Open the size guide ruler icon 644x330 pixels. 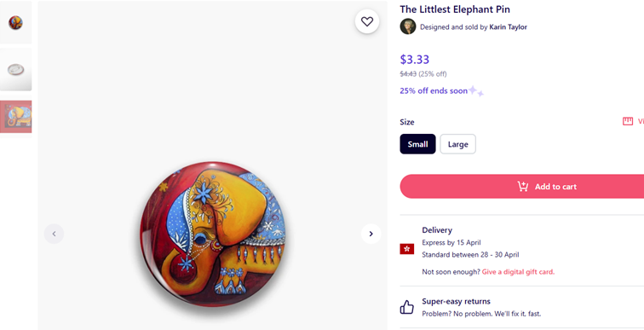point(628,121)
